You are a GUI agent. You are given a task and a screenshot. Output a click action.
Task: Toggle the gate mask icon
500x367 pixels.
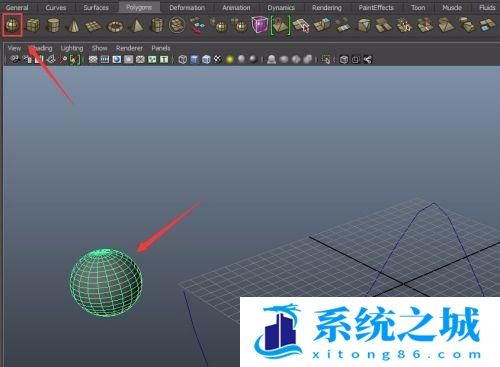129,59
